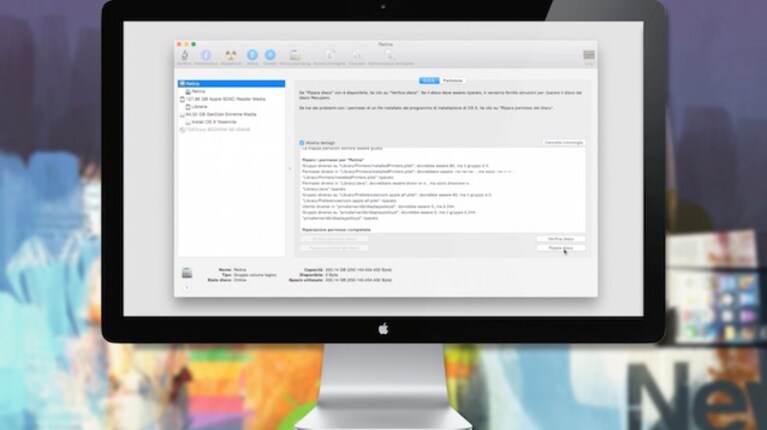Open the Informazioni info toolbar icon
The image size is (767, 430).
(x=206, y=55)
